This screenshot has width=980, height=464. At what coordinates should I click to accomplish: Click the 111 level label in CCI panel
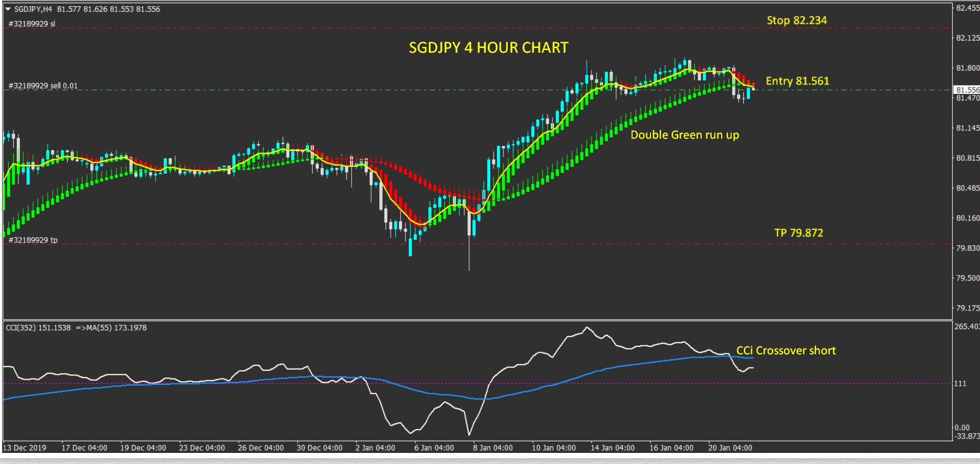pyautogui.click(x=960, y=384)
